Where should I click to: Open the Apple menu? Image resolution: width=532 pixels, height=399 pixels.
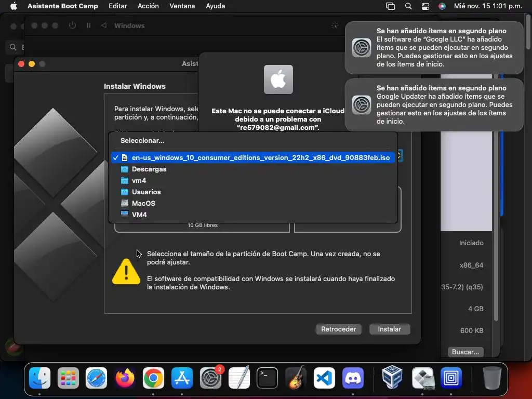click(14, 6)
